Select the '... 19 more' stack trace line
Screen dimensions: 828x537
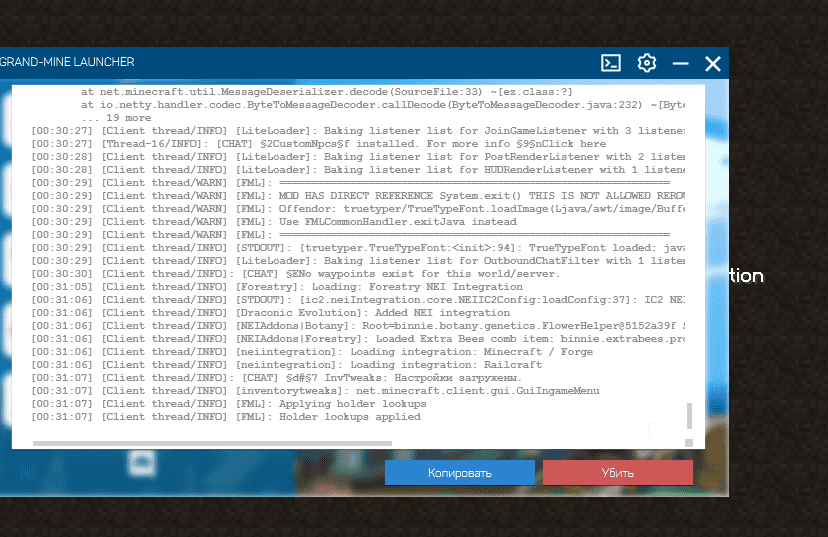(116, 118)
